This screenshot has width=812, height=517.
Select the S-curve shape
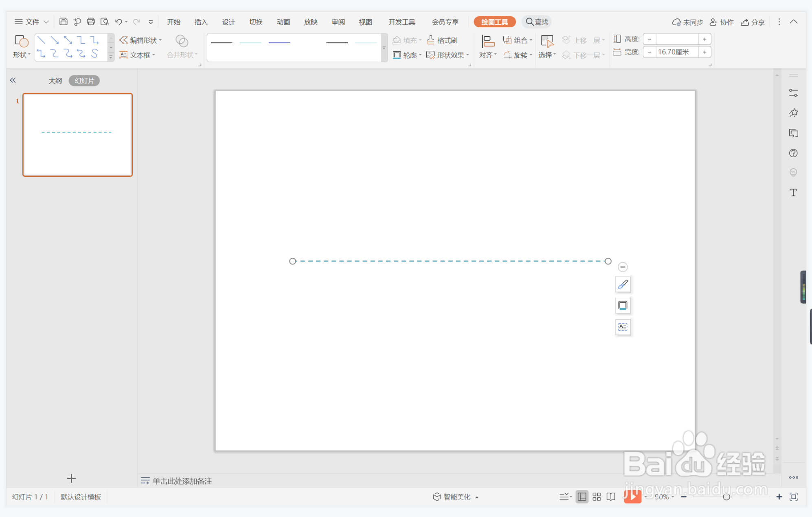95,53
